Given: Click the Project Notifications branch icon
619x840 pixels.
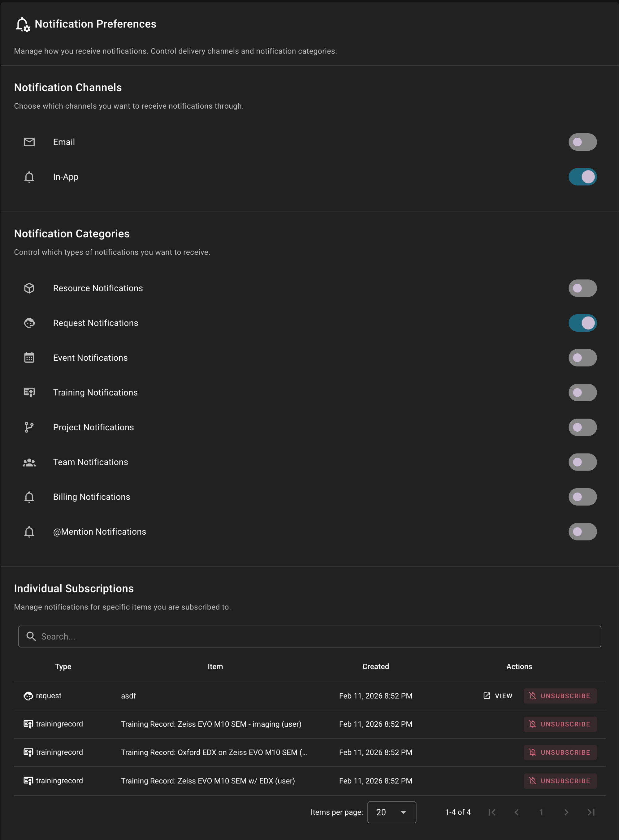Looking at the screenshot, I should pos(29,427).
